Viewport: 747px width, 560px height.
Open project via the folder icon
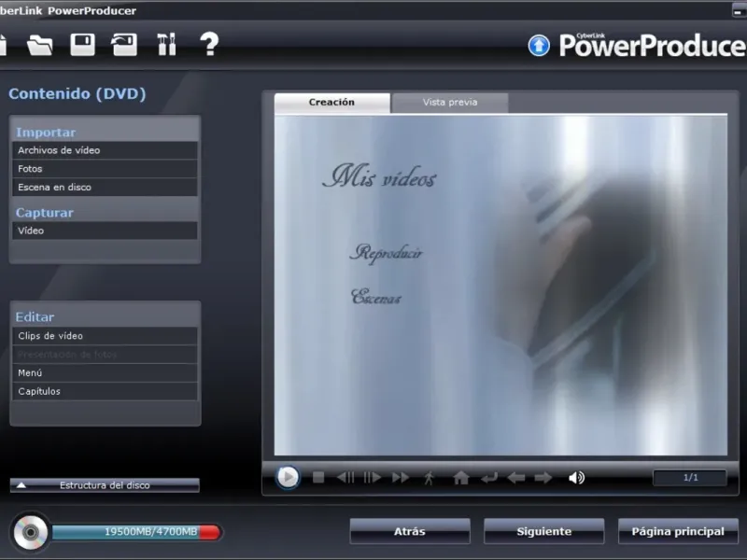pyautogui.click(x=40, y=45)
